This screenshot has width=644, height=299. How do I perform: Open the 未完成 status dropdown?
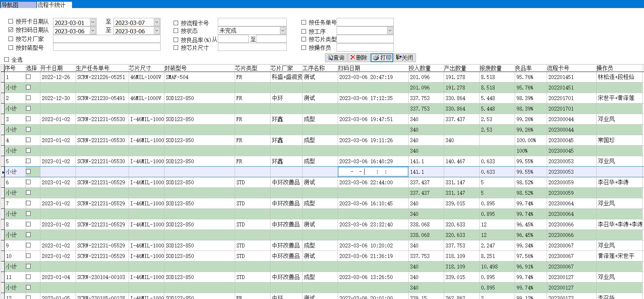coord(283,31)
